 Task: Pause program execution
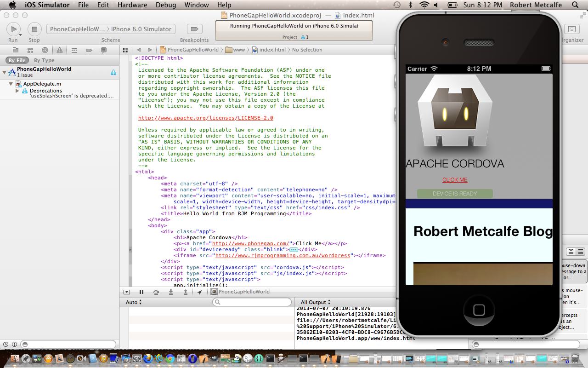[141, 292]
